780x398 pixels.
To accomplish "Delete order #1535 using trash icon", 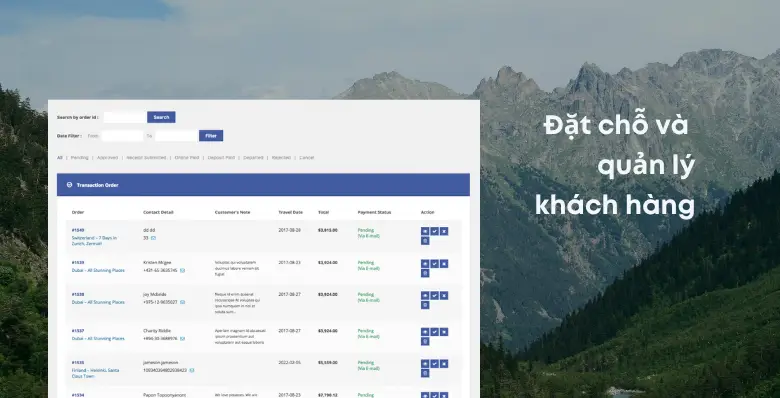I will coord(425,373).
